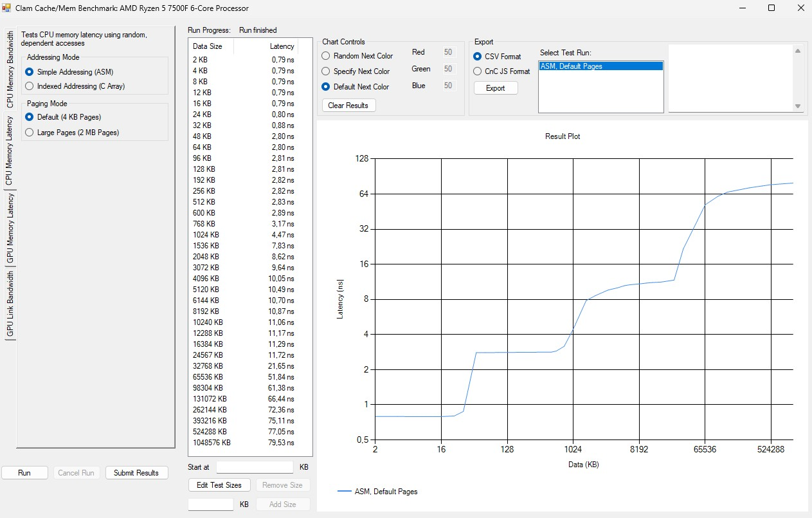
Task: Maximize the benchmark window
Action: 771,8
